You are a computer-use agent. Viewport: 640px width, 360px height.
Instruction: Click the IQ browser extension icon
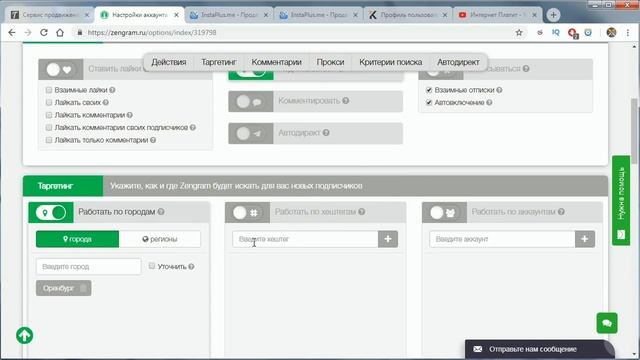coord(556,32)
